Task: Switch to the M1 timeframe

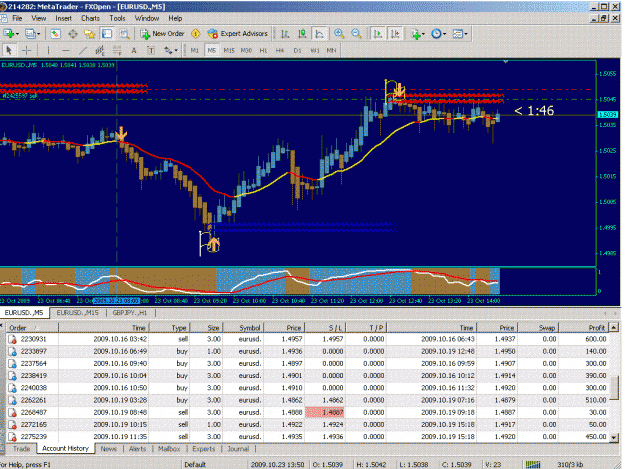Action: point(195,50)
